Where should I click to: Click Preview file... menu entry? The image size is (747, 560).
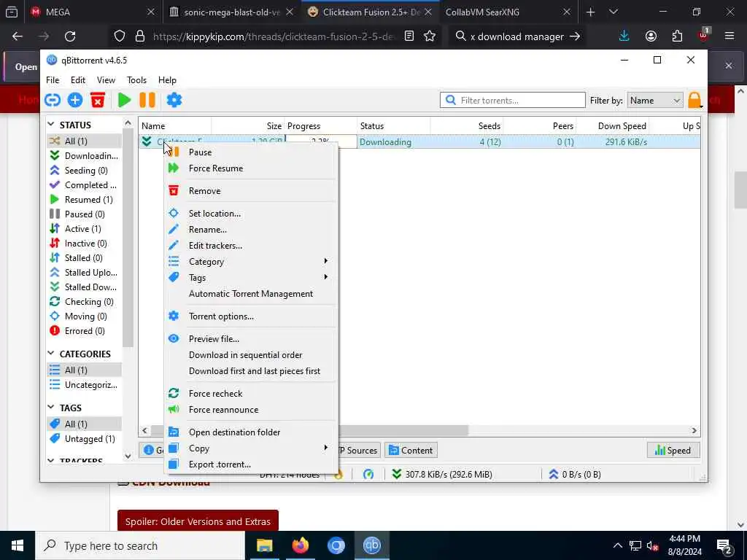[x=251, y=339]
